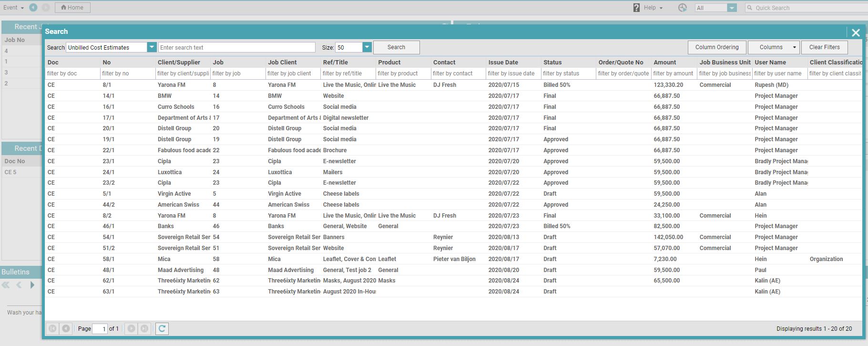Viewport: 868px width, 346px height.
Task: Click amount 24,250.00
Action: coord(666,205)
